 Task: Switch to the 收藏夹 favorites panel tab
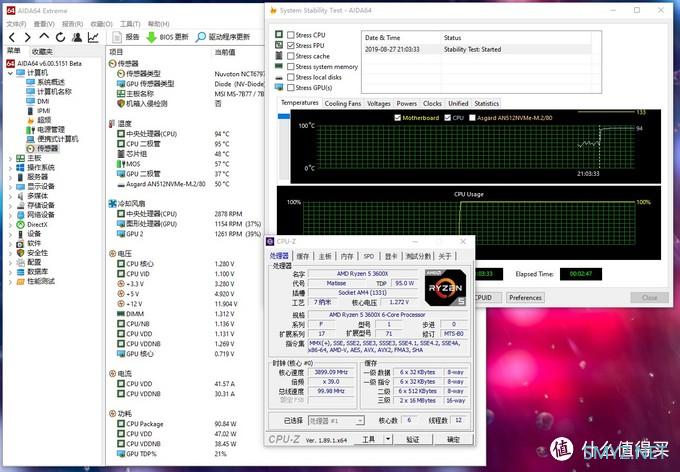[x=42, y=52]
